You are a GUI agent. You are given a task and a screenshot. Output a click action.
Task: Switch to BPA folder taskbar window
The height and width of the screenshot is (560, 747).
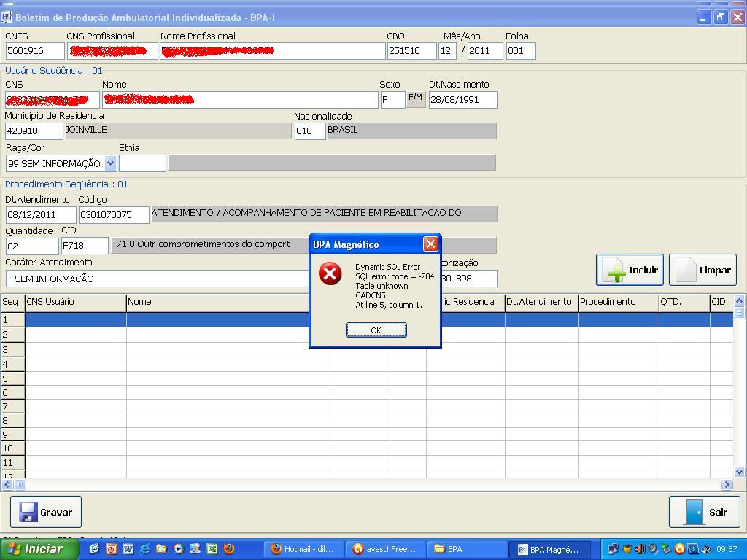pyautogui.click(x=467, y=549)
